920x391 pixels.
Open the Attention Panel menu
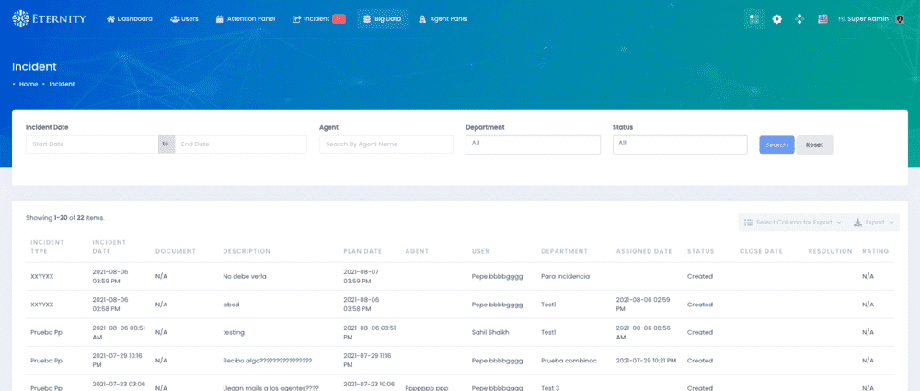click(x=245, y=19)
